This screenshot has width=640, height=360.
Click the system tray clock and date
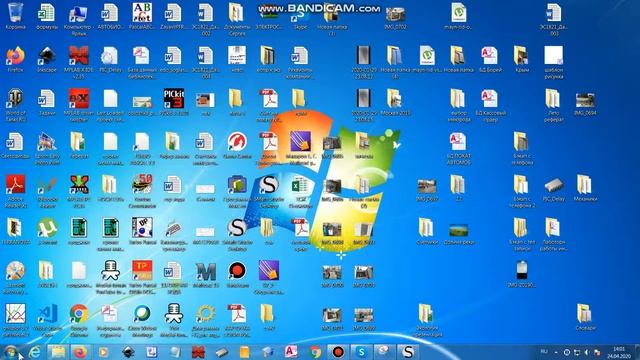coord(619,352)
